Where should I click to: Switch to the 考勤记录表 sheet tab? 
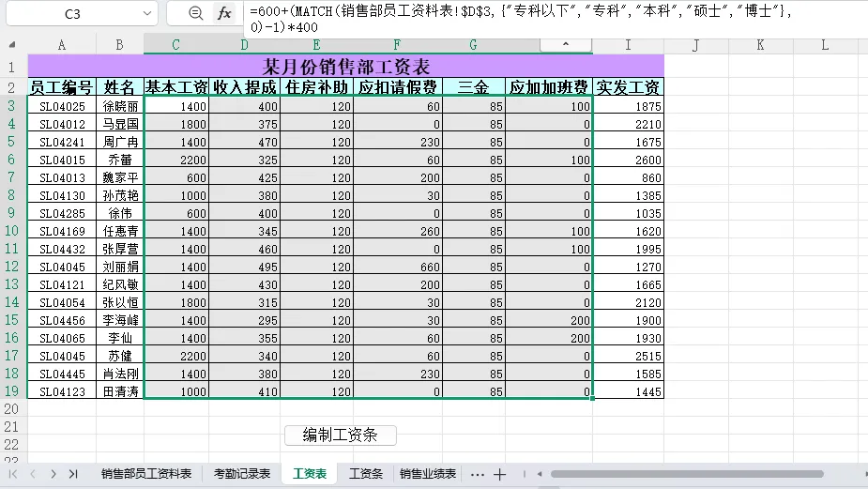242,474
